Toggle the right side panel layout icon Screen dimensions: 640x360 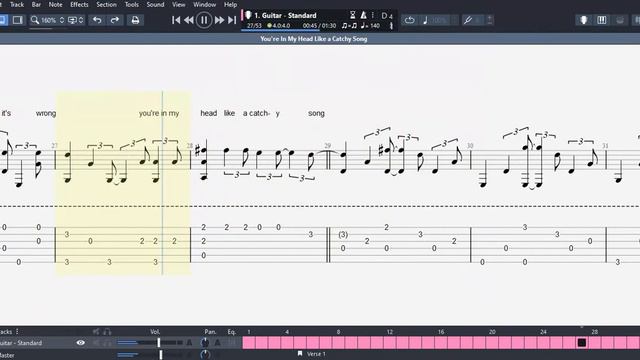(x=18, y=20)
